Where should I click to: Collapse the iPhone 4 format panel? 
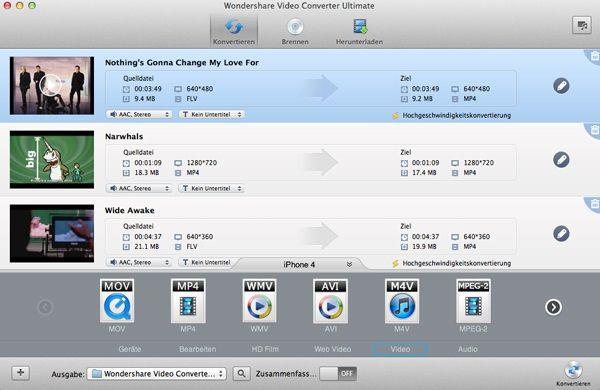(x=349, y=264)
